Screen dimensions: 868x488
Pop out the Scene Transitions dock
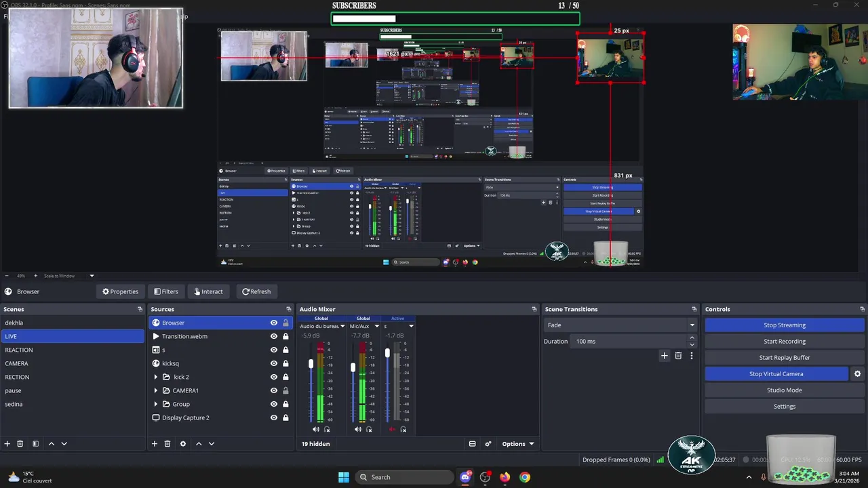[696, 309]
